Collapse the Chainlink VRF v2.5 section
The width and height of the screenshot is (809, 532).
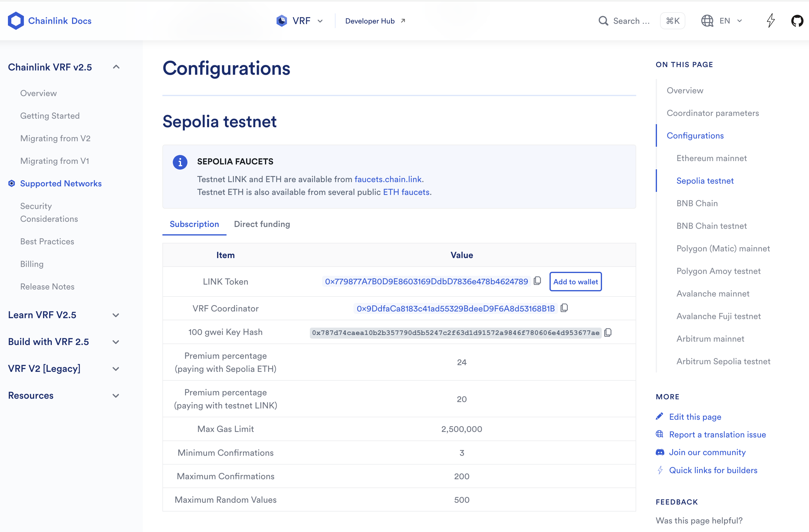coord(116,67)
